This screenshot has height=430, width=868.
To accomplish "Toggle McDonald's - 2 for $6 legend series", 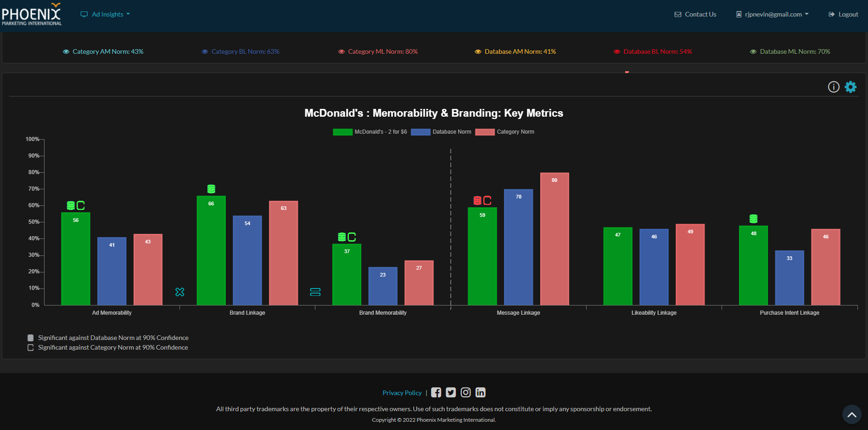I will 370,132.
